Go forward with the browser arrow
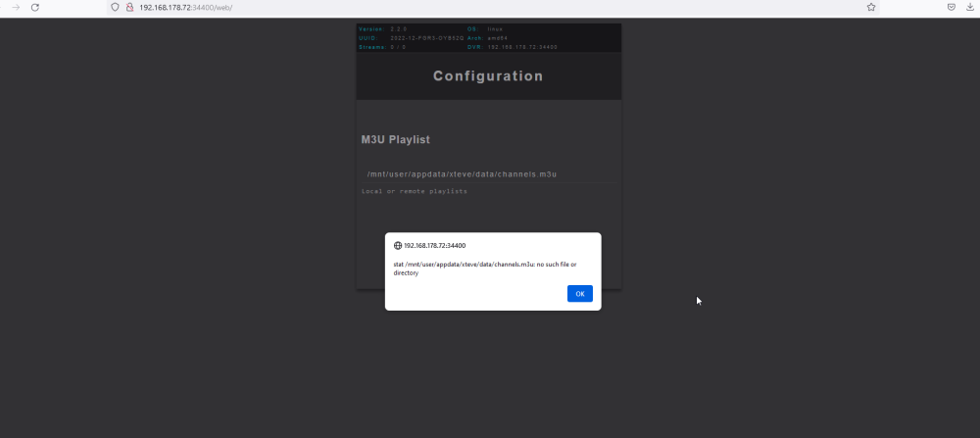Screen dimensions: 980x438 pos(17,8)
